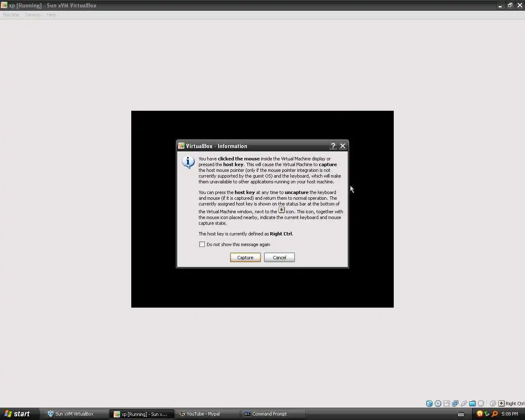
Task: Click the shared folders status icon
Action: point(472,404)
